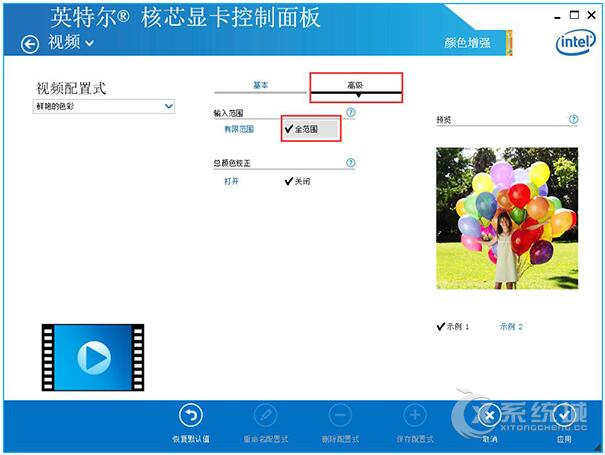Viewport: 605px width, 455px height.
Task: Select 全范围 input range option
Action: (310, 129)
